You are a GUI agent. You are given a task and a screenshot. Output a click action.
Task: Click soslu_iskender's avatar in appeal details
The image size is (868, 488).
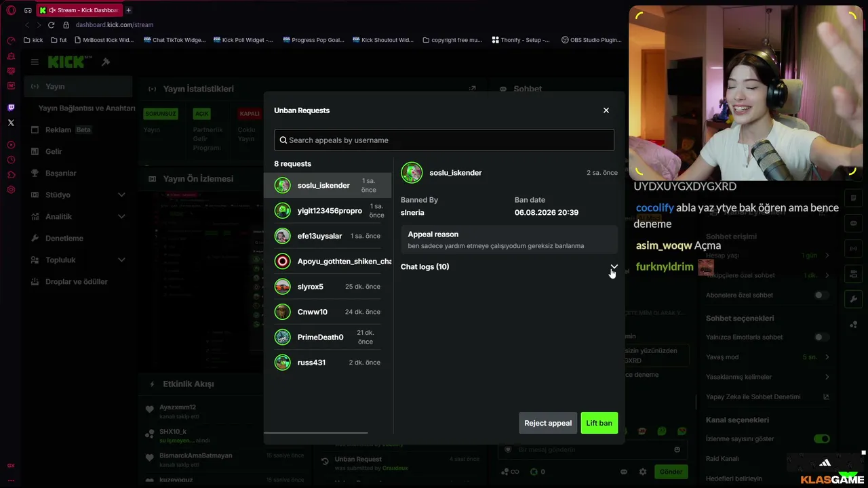(412, 173)
